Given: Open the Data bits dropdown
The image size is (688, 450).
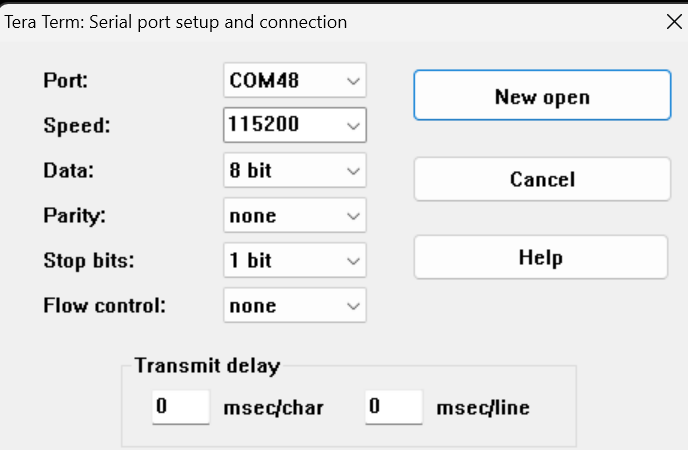Looking at the screenshot, I should pyautogui.click(x=295, y=171).
